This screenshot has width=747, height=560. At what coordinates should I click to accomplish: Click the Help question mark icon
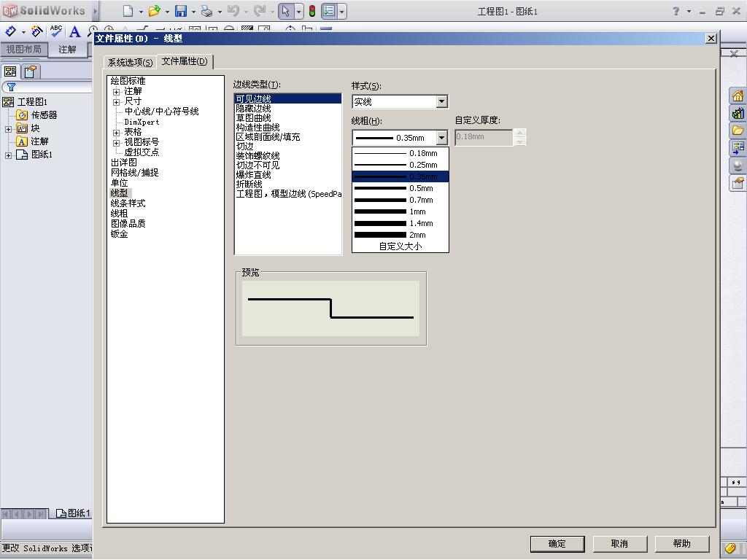point(676,11)
